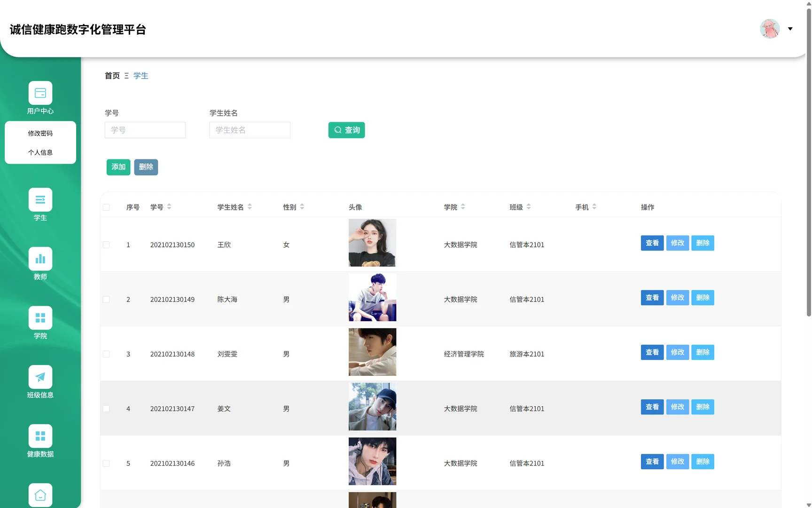
Task: Sort table by 学院 column arrows
Action: [x=463, y=206]
